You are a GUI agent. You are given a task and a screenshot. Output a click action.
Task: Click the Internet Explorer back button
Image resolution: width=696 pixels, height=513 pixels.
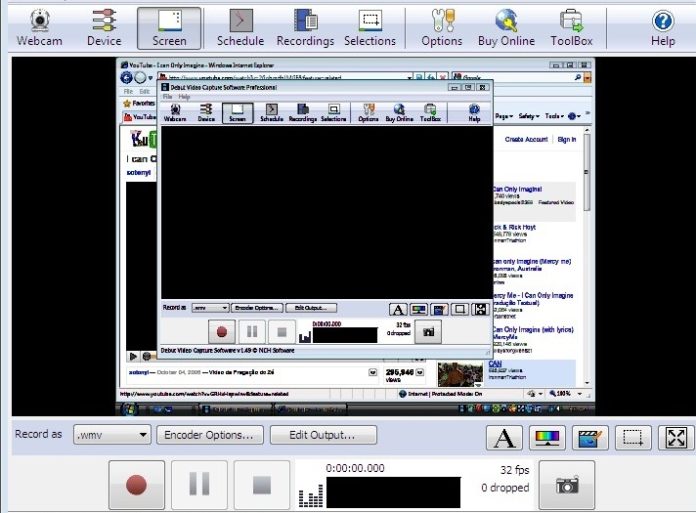pyautogui.click(x=127, y=78)
